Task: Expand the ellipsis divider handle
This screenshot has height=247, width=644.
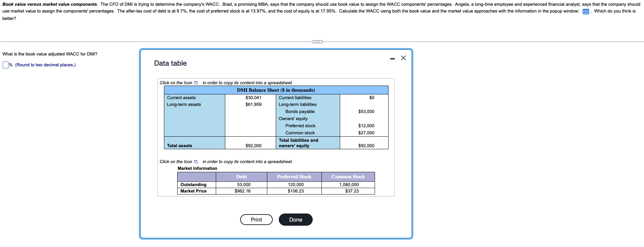Action: tap(317, 42)
